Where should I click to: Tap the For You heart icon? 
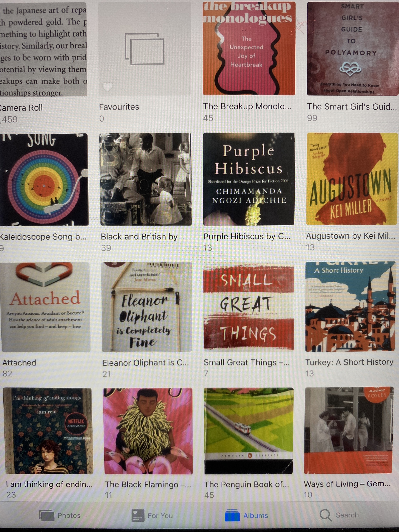138,515
